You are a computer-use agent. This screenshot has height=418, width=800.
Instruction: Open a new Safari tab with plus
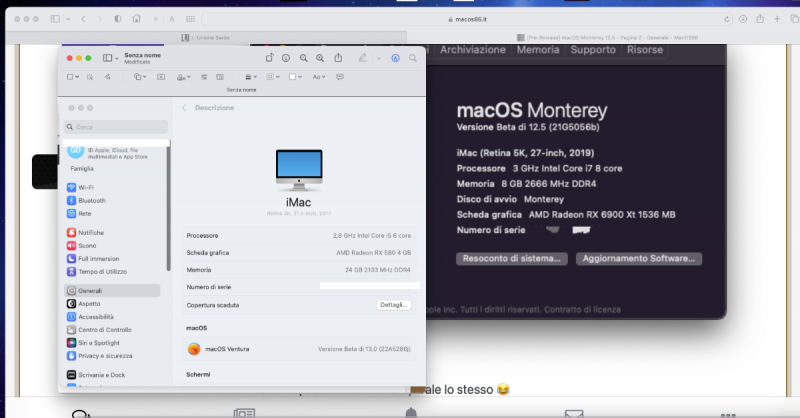pyautogui.click(x=777, y=19)
